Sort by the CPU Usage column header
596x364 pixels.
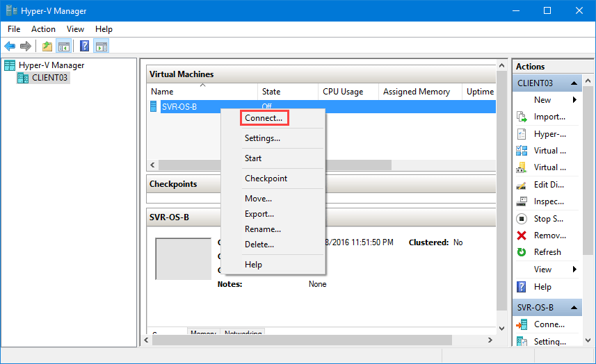pyautogui.click(x=348, y=92)
